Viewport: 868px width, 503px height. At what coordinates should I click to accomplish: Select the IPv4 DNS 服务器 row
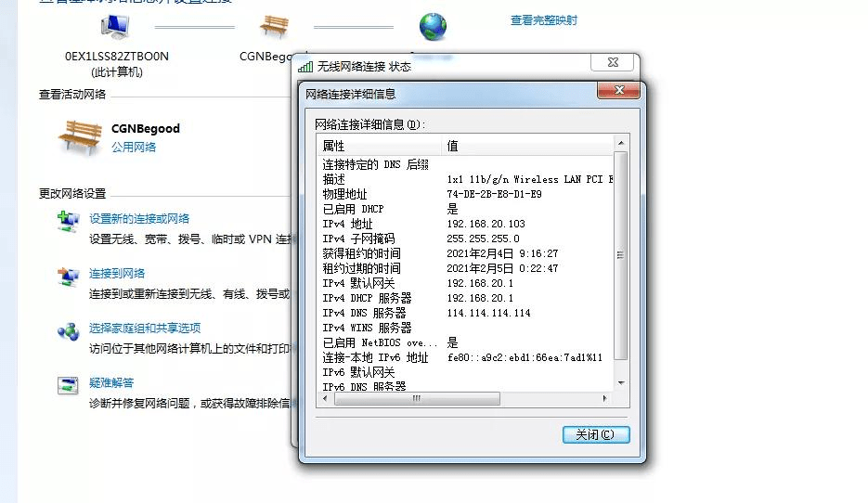(466, 313)
